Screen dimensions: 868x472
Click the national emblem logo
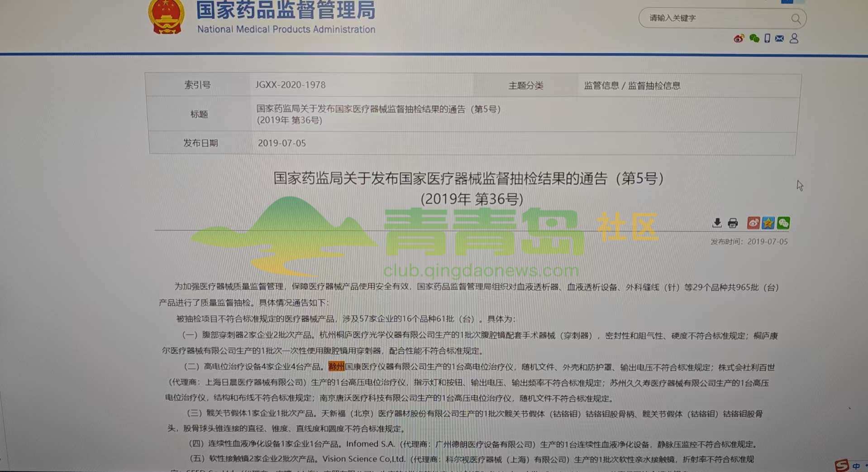point(166,17)
